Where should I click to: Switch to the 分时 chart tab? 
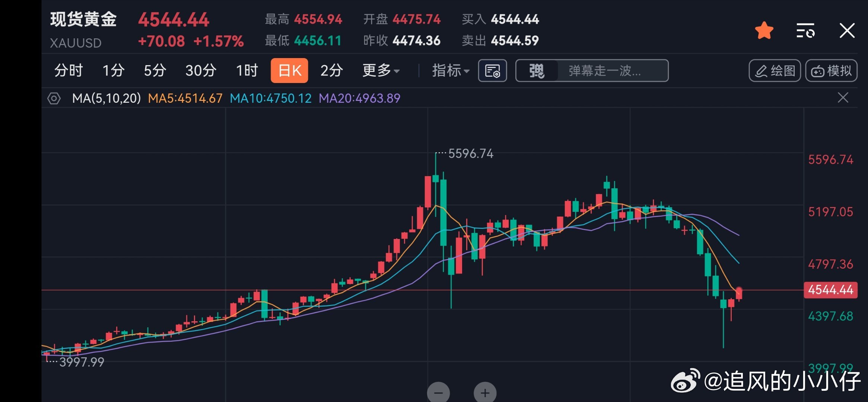pyautogui.click(x=68, y=70)
